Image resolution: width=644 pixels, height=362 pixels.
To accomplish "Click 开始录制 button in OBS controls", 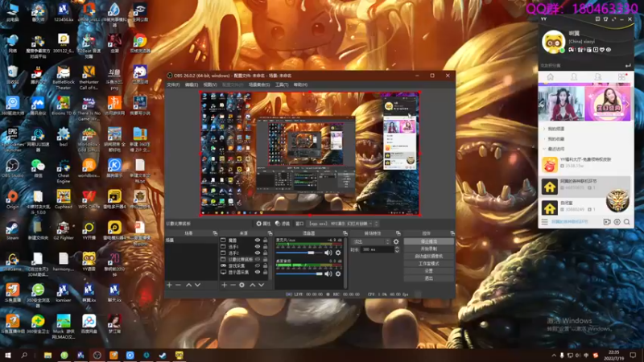I will tap(429, 249).
